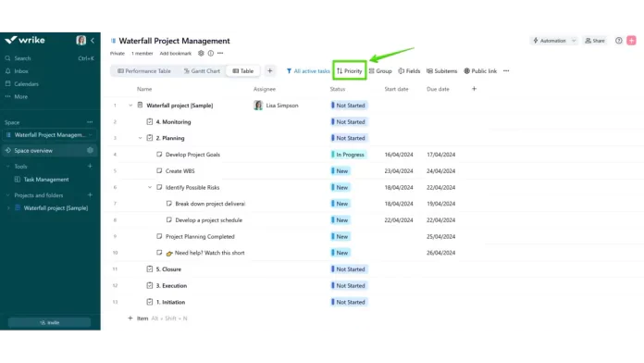644x363 pixels.
Task: Open the Fields option
Action: coord(409,71)
